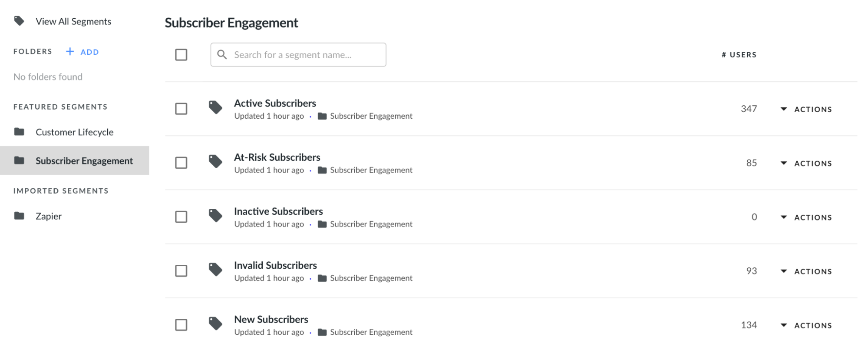This screenshot has width=868, height=347.
Task: Check the Inactive Subscribers checkbox
Action: point(181,217)
